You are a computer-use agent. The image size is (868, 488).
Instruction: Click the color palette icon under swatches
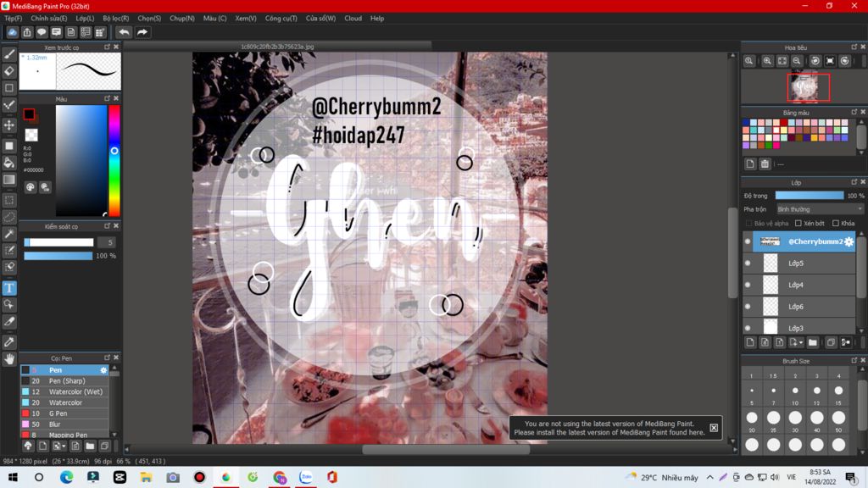pos(31,187)
